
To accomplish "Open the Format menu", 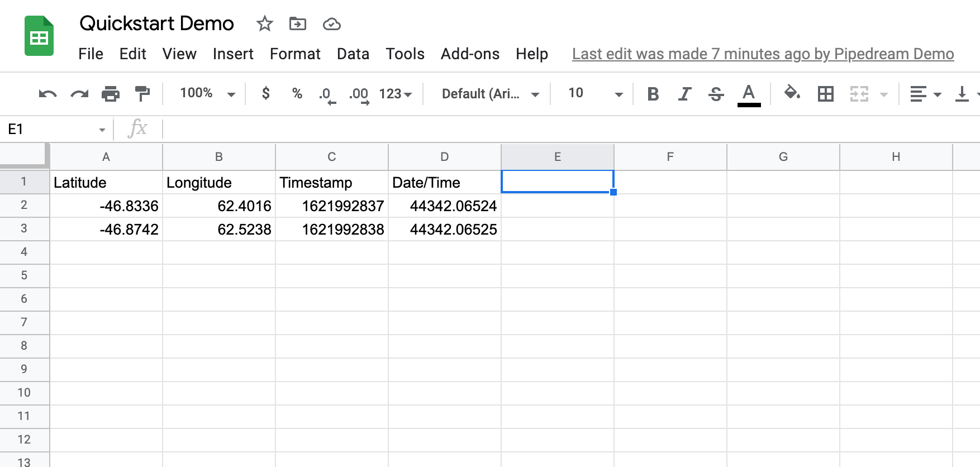I will (295, 54).
